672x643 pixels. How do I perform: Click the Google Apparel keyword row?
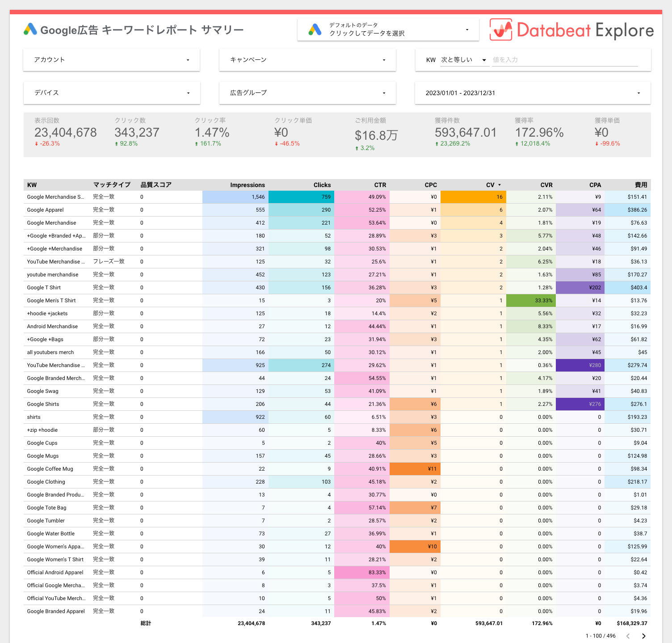[337, 210]
